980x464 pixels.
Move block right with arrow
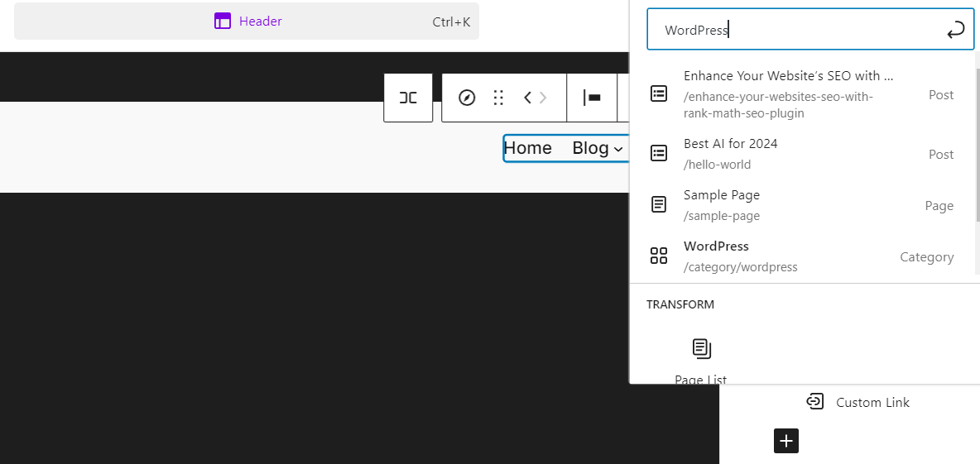point(543,98)
